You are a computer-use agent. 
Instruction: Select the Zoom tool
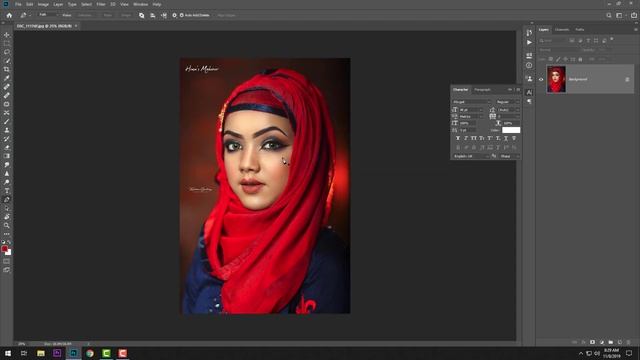tap(7, 225)
